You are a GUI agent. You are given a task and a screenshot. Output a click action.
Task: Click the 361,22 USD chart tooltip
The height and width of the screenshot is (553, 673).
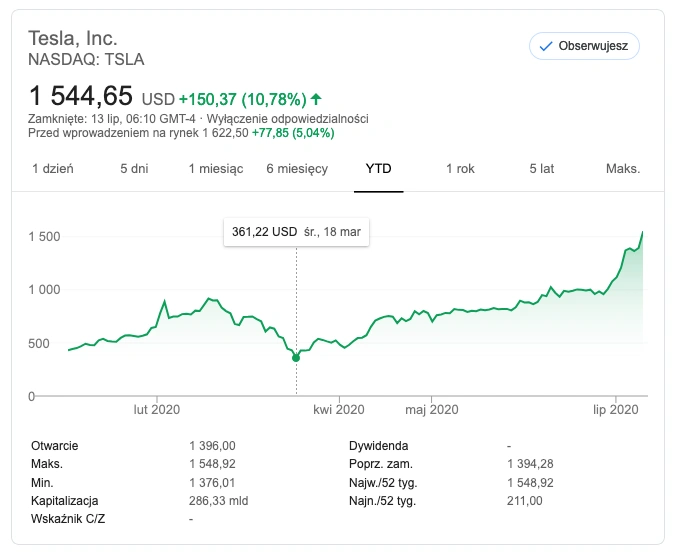296,232
